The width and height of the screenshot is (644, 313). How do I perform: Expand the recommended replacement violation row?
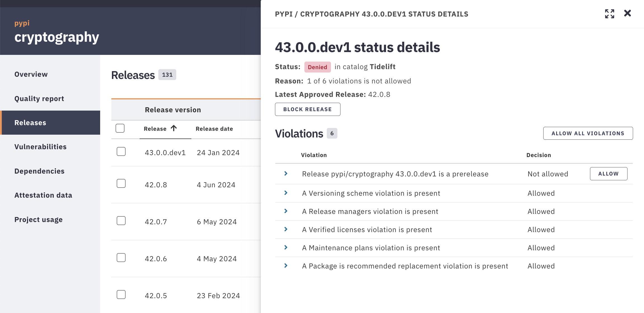[286, 266]
